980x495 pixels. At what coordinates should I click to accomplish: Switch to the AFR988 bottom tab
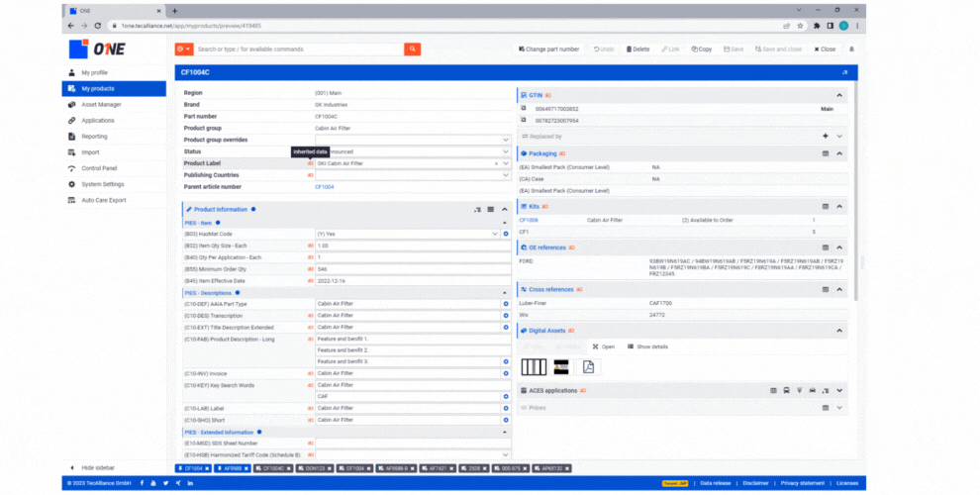coord(232,467)
